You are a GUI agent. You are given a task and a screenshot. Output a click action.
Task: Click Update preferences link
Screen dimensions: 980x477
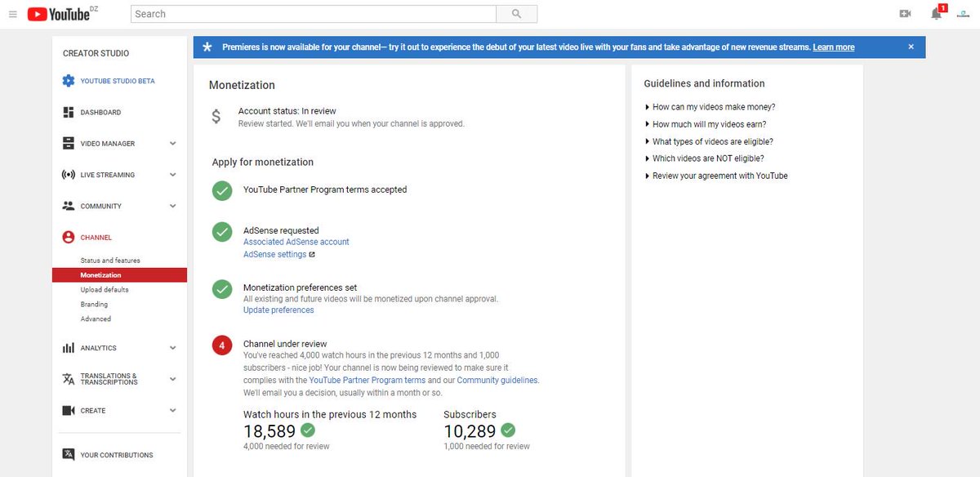tap(278, 310)
